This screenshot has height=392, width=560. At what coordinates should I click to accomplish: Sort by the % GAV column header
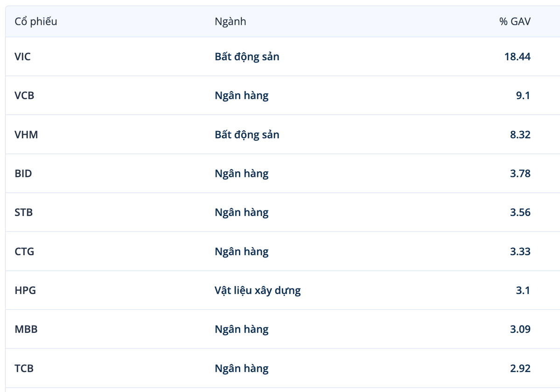515,21
